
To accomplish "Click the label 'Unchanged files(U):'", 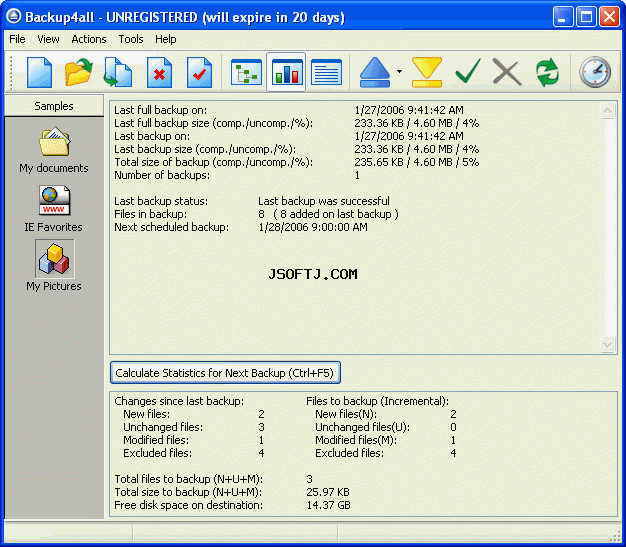I will [363, 427].
